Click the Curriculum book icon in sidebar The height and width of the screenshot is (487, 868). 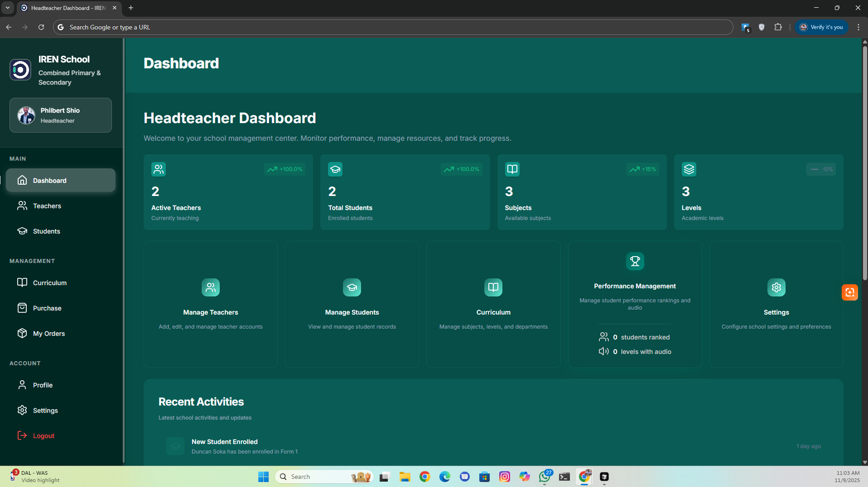click(23, 282)
